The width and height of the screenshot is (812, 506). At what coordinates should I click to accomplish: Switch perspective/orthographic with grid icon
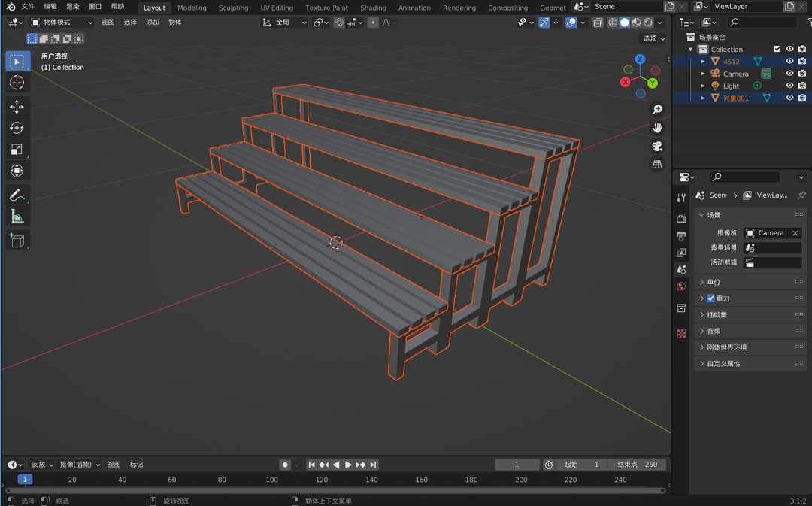click(656, 164)
